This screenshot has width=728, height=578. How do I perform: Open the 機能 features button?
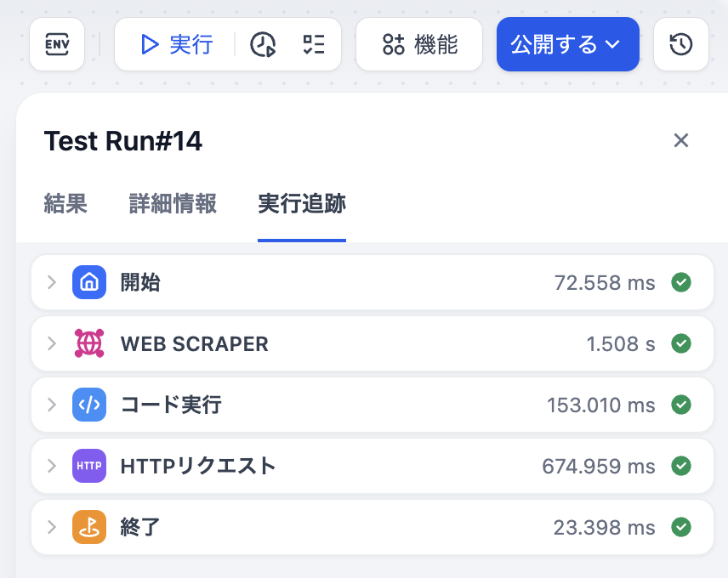pos(420,44)
